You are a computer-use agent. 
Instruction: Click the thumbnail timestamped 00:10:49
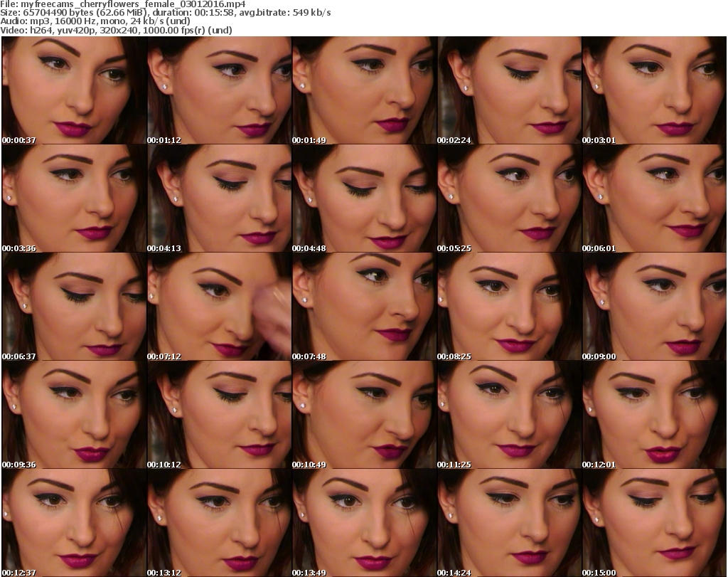pyautogui.click(x=364, y=415)
